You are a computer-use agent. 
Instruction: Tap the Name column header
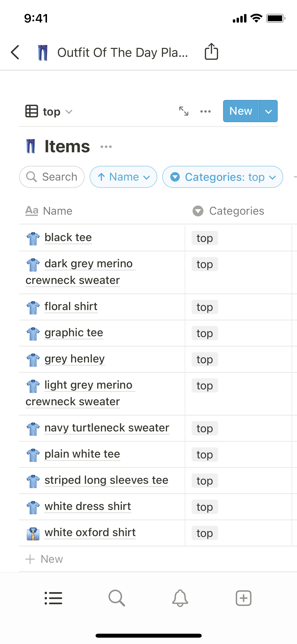point(58,211)
